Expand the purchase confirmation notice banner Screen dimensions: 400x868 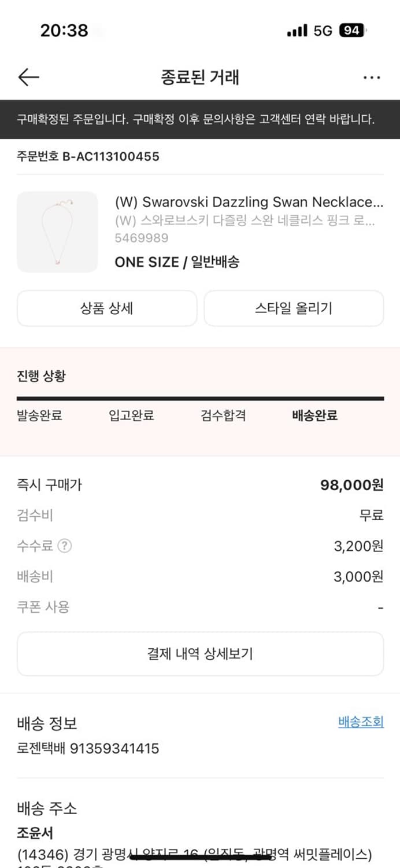coord(200,120)
